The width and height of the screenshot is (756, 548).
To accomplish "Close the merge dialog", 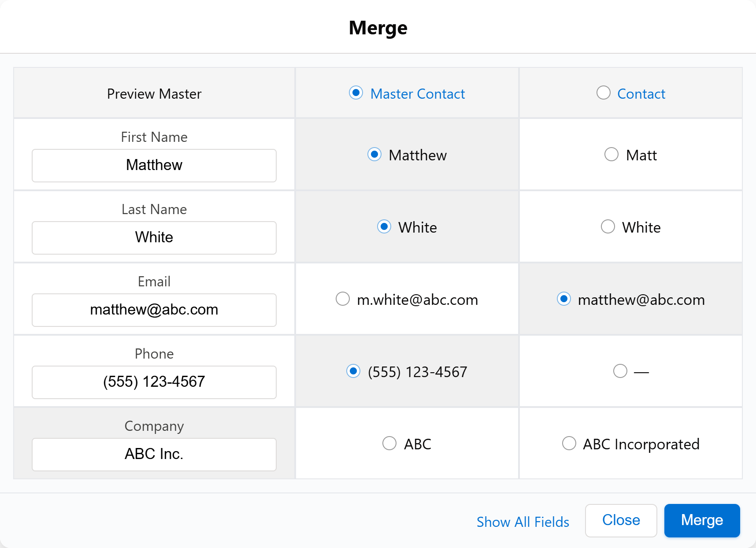I will (621, 520).
